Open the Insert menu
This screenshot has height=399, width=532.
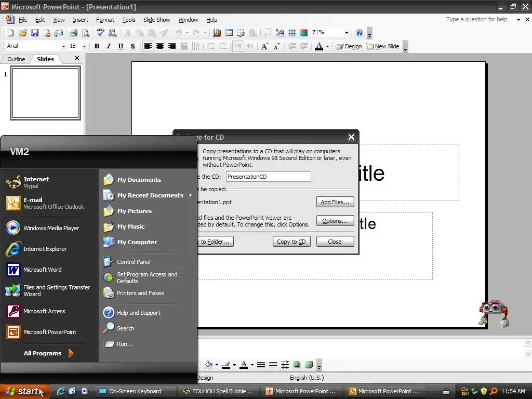(81, 20)
